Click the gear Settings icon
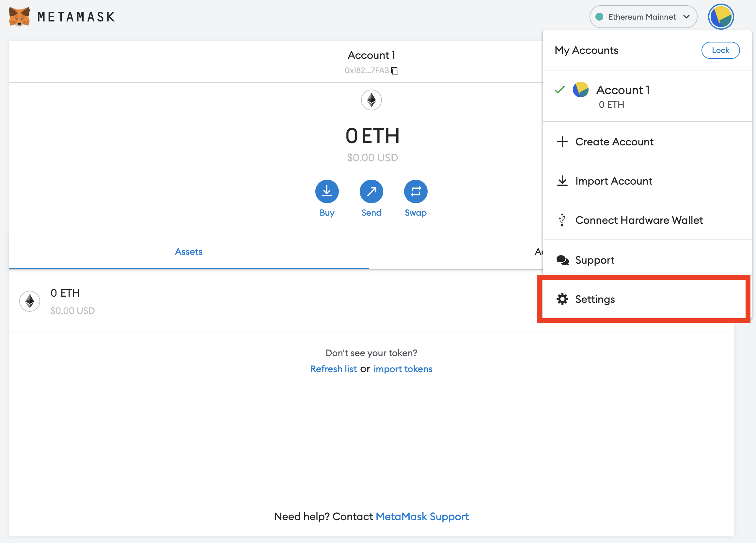Image resolution: width=756 pixels, height=543 pixels. (562, 299)
